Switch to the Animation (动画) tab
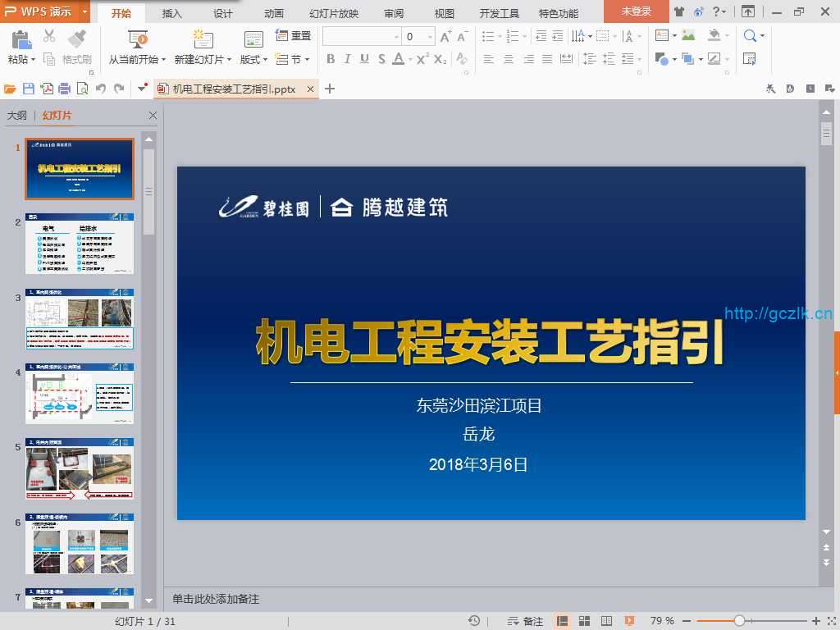Screen dimensions: 840x630 [274, 13]
